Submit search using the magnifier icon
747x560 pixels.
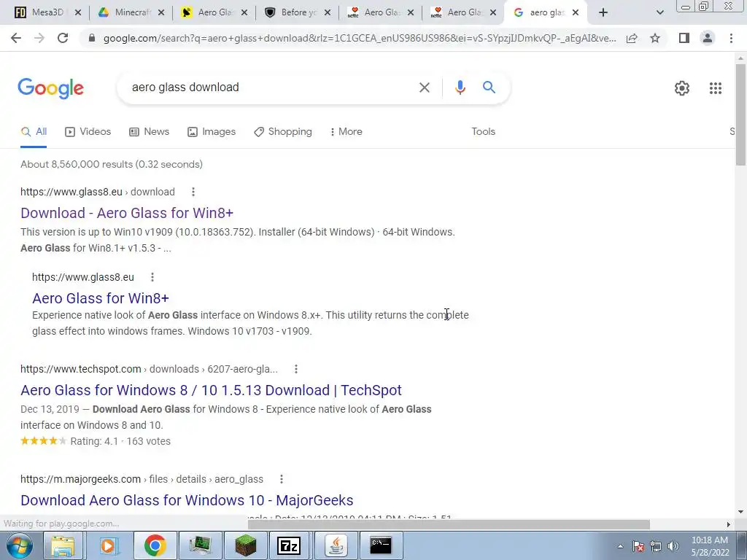[x=489, y=87]
